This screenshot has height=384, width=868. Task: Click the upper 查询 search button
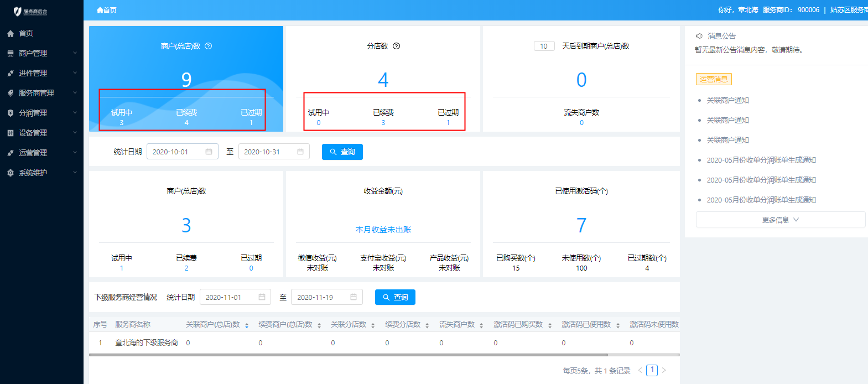(342, 152)
